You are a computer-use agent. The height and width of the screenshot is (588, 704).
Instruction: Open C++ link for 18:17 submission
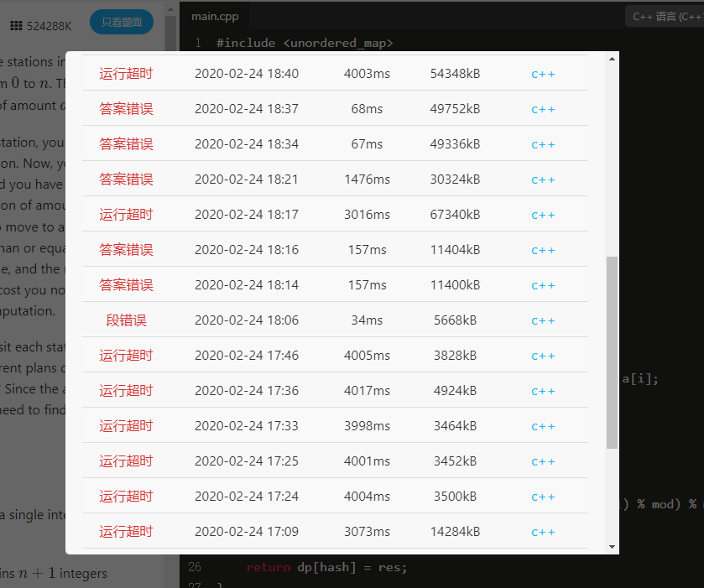543,215
